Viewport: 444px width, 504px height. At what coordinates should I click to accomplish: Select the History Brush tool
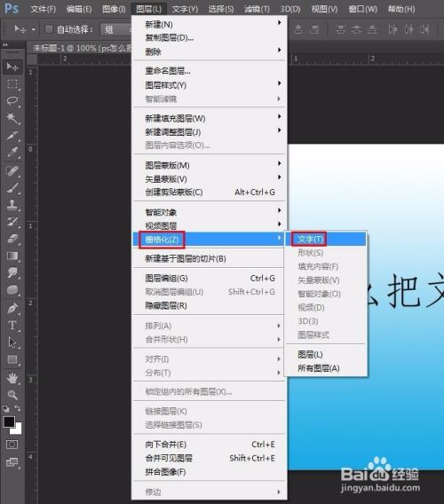[12, 222]
